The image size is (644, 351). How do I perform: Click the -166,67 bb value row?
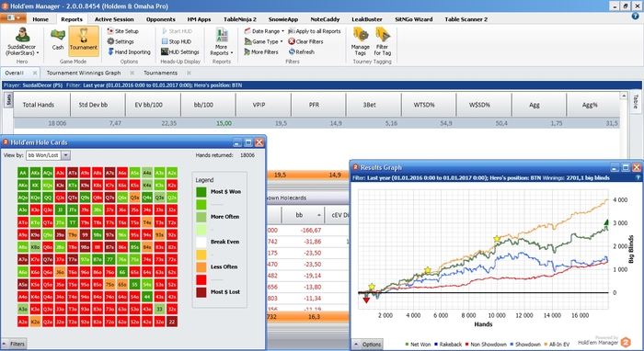tap(311, 231)
